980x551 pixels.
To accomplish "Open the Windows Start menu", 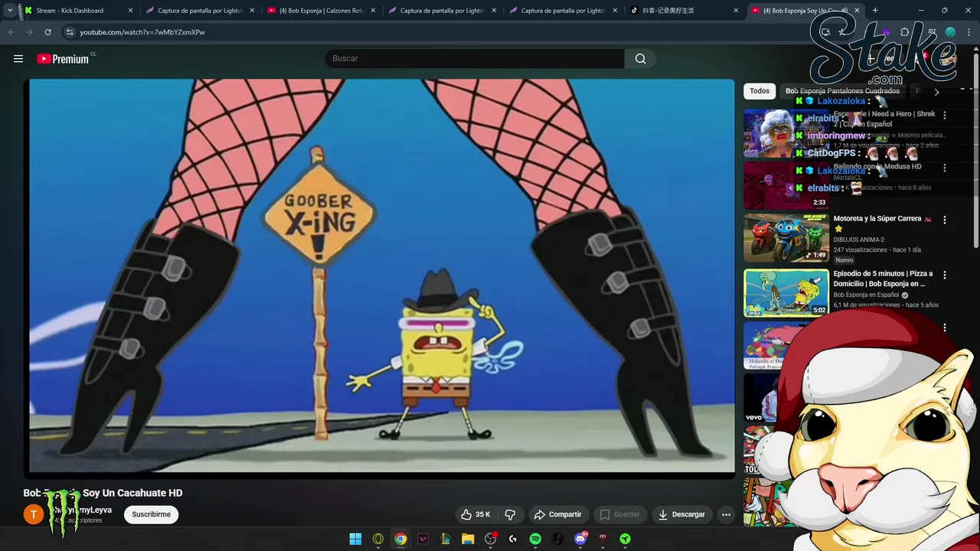I will (x=355, y=539).
